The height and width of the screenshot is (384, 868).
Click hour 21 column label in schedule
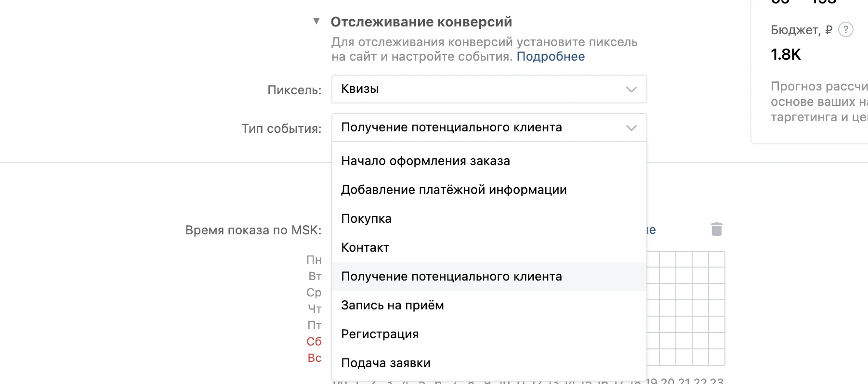coord(684,381)
